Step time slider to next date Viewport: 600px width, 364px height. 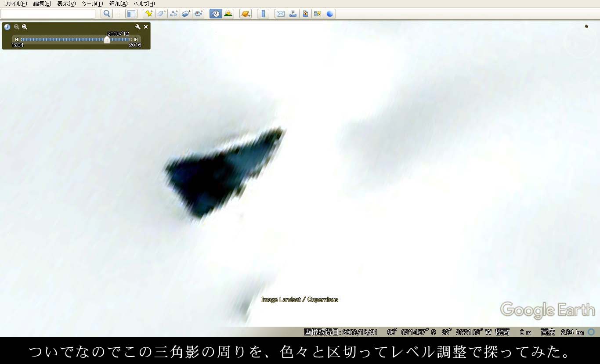tap(136, 40)
